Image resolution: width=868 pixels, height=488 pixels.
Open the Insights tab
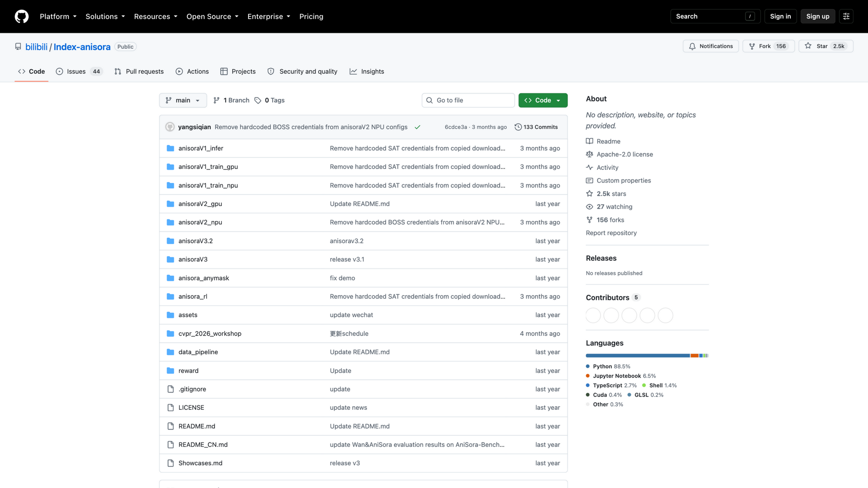pos(367,71)
